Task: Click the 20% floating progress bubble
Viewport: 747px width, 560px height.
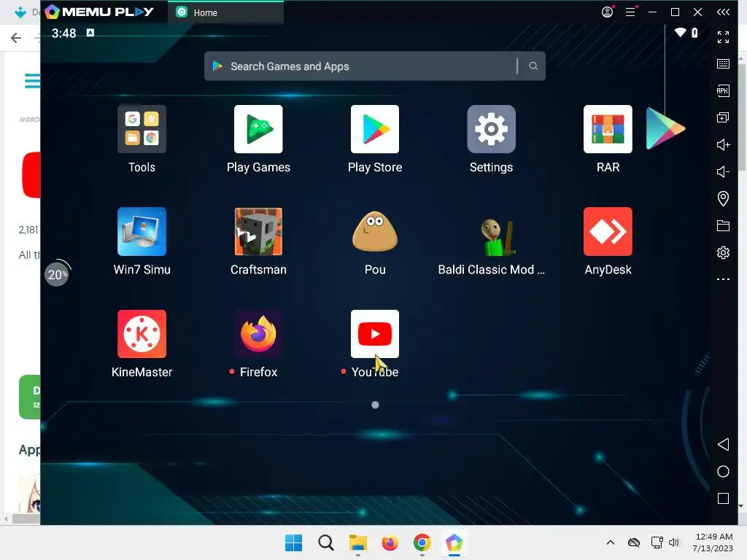Action: (x=57, y=274)
